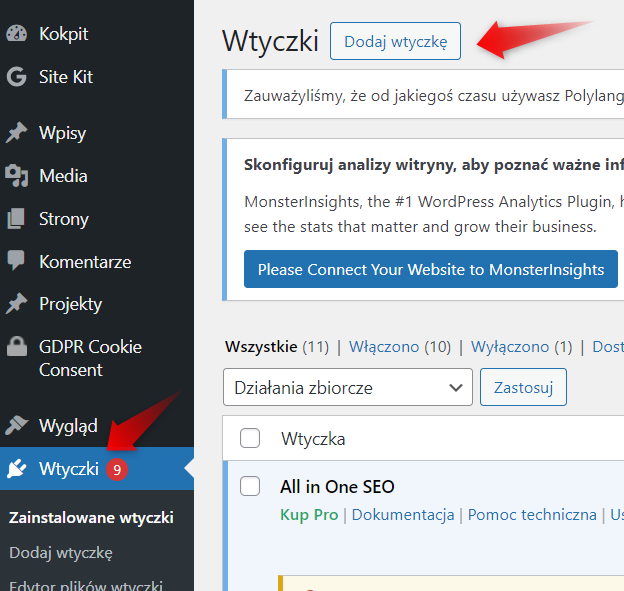Screen dimensions: 624x591
Task: Click the Skonfiguruj analizy witryny notice heading
Action: [434, 165]
